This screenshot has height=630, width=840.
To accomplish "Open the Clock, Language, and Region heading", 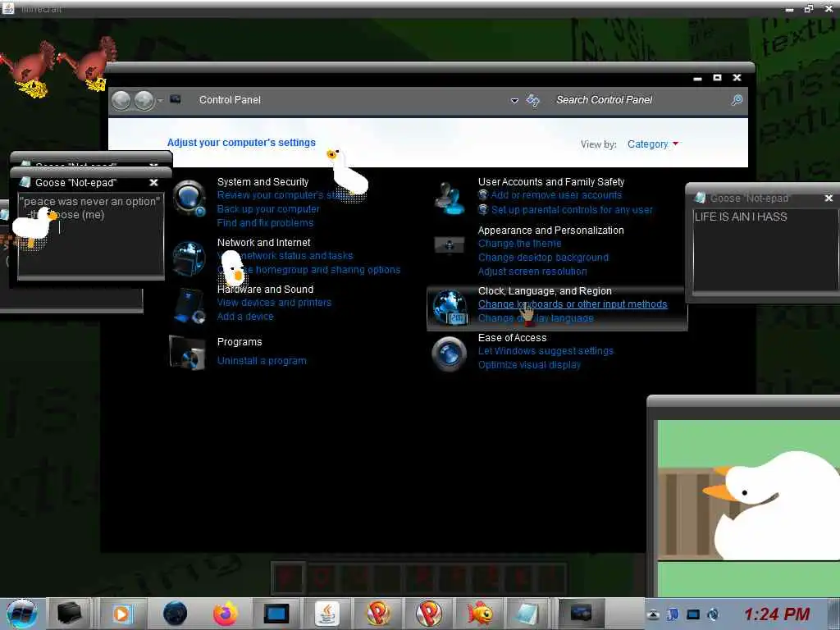I will [x=545, y=291].
